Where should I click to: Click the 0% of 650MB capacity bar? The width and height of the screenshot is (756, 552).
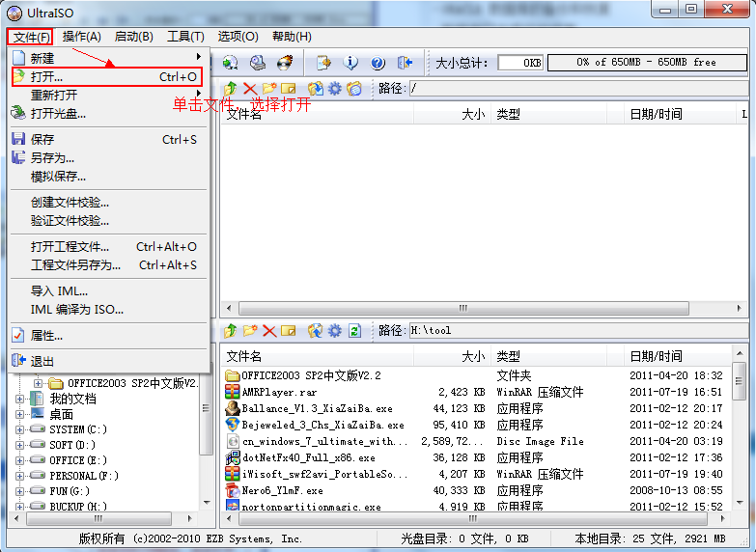point(647,62)
